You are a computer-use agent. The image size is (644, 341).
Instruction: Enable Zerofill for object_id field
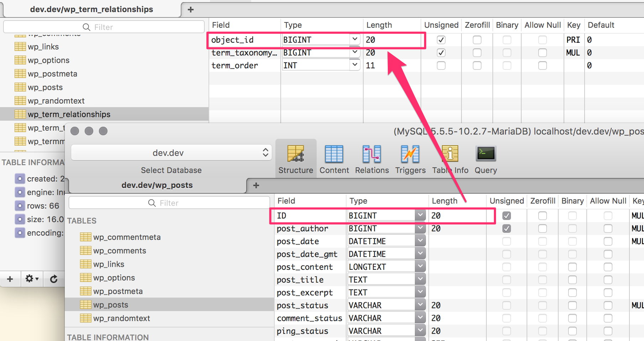click(x=477, y=40)
